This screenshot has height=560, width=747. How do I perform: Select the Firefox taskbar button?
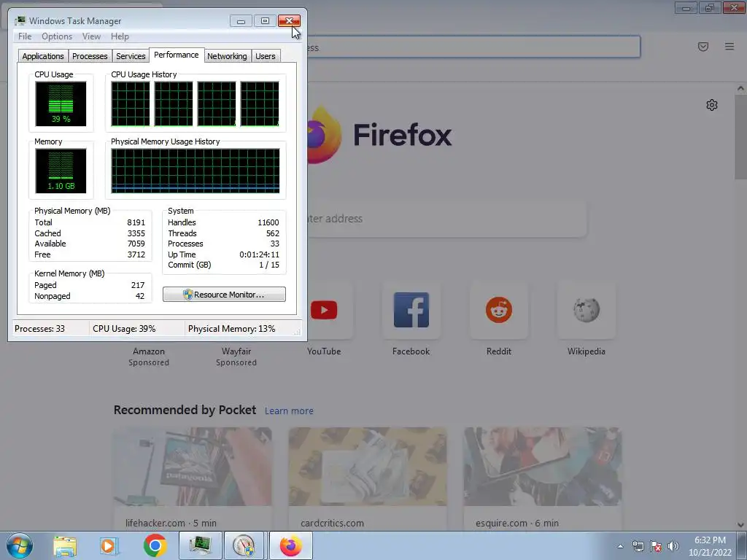pos(291,545)
